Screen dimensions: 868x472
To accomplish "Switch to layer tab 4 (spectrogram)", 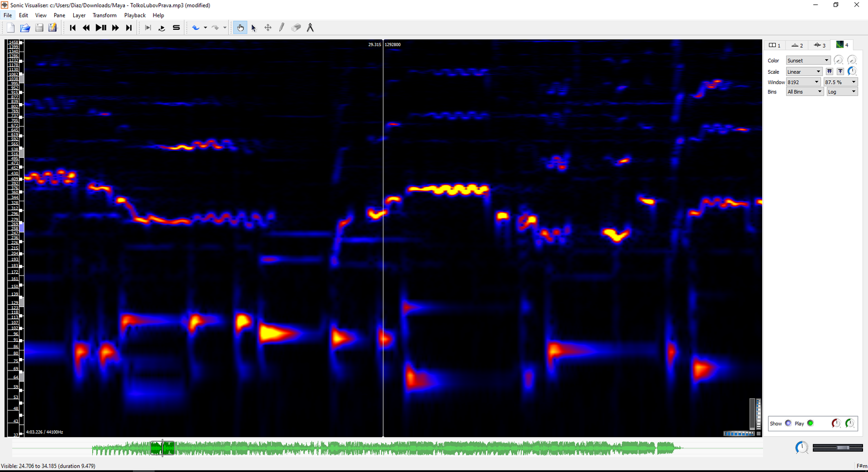I will pos(842,45).
